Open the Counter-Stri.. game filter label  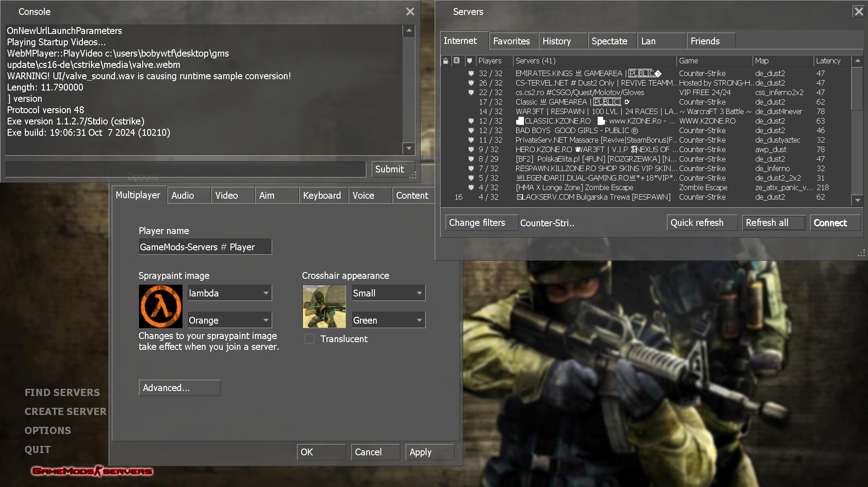(547, 223)
